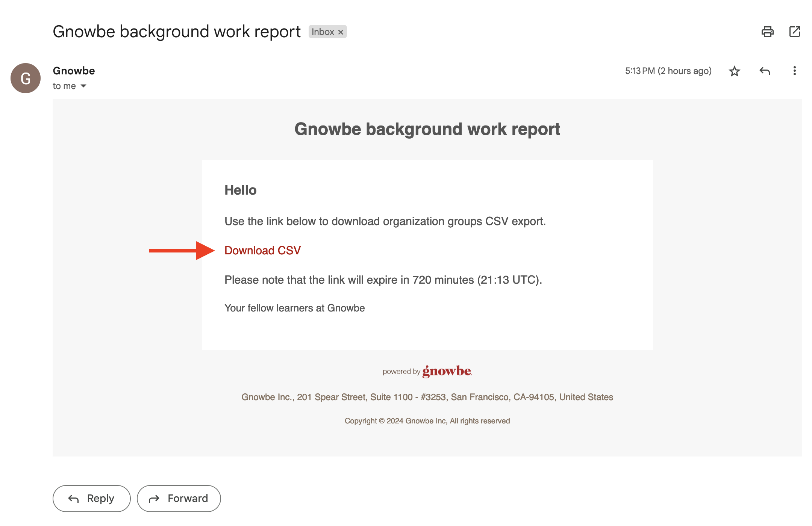Expand recipient details next to 'to me'
This screenshot has width=812, height=526.
tap(83, 86)
